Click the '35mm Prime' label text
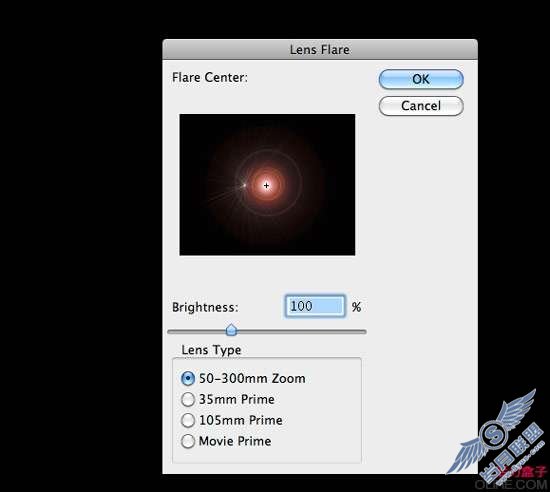This screenshot has height=492, width=550. [x=237, y=399]
